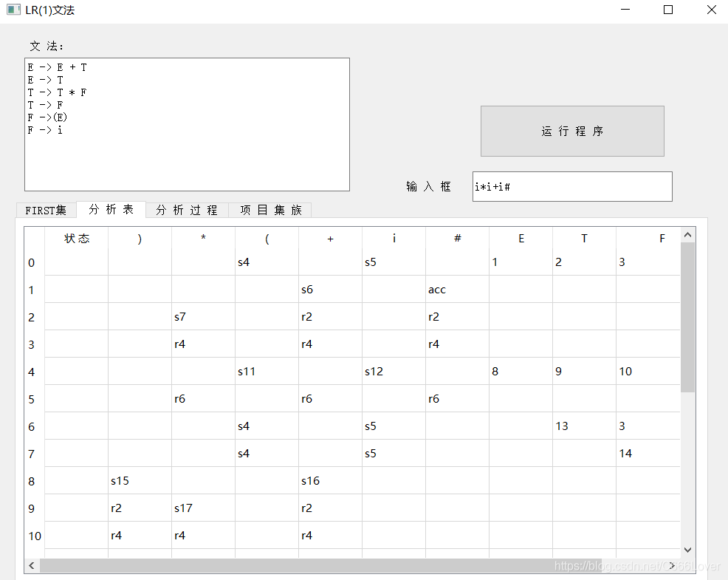Screen dimensions: 728x580
Task: Switch to the FIRST集 tab
Action: pos(46,210)
